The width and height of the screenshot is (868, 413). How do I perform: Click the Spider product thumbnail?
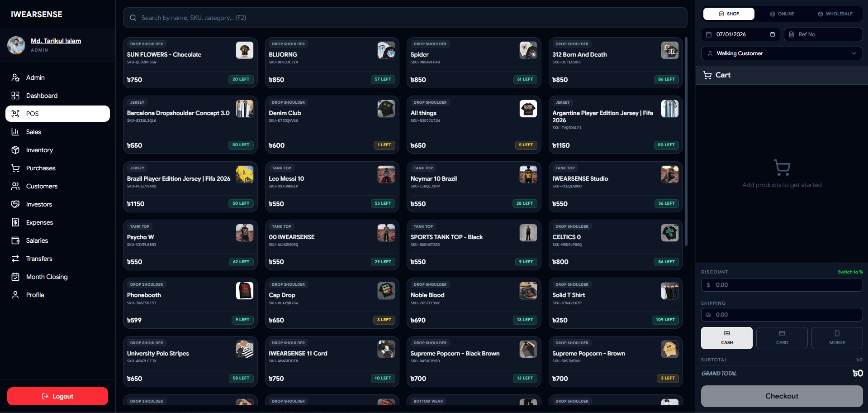pos(528,50)
